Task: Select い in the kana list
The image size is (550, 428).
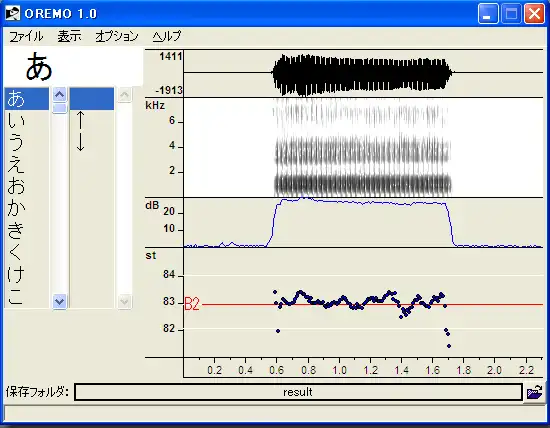Action: pos(27,120)
